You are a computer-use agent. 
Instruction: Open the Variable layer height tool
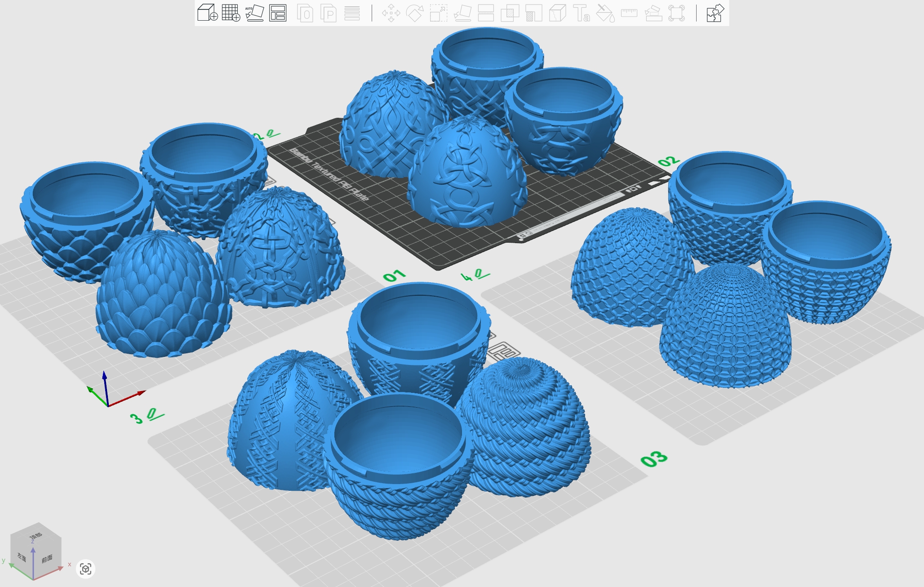(x=352, y=13)
